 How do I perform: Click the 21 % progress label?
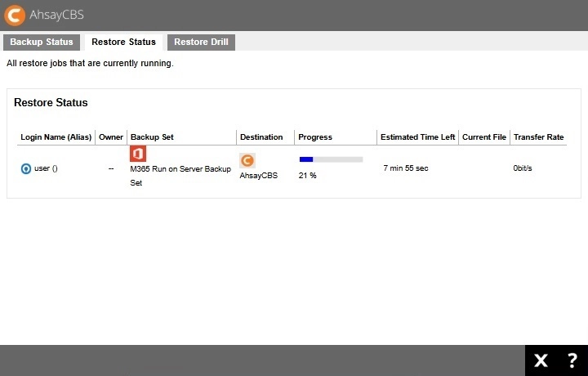point(307,175)
